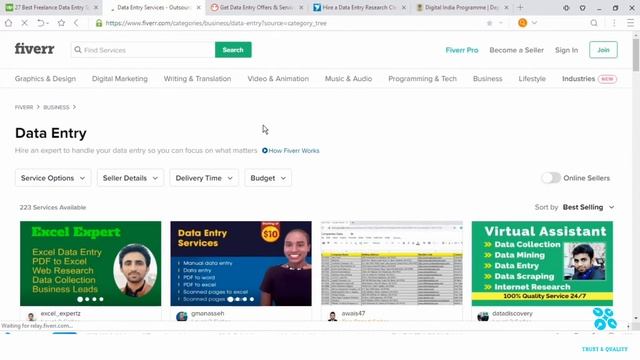Open Writing & Translation category menu

coord(197,79)
